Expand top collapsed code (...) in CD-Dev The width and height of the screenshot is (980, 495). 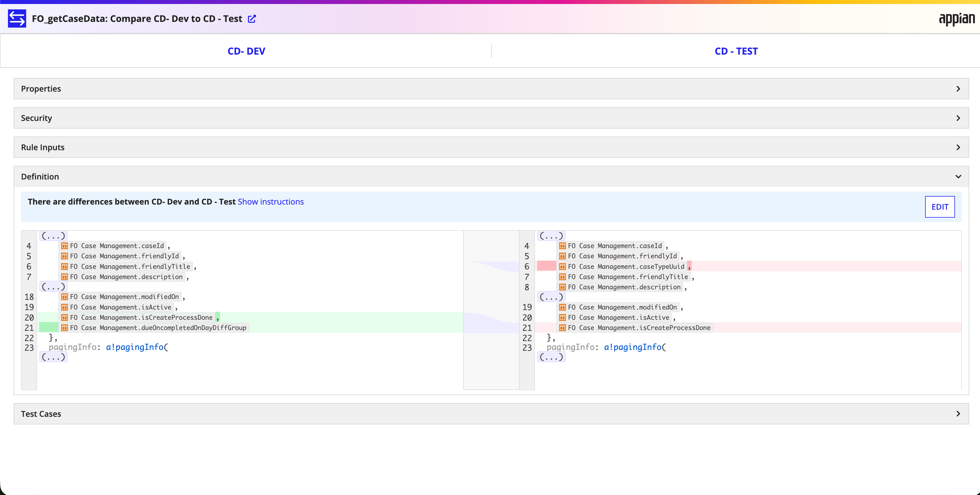point(53,236)
